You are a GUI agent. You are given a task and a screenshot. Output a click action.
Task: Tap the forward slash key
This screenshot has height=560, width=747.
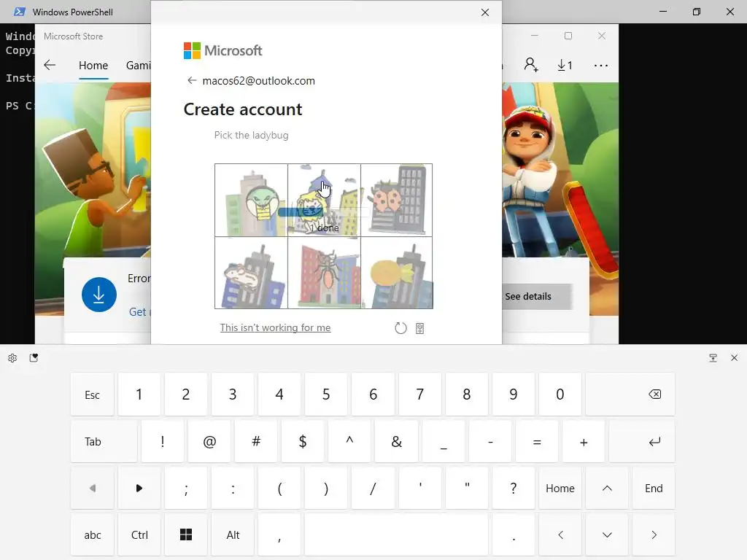373,488
